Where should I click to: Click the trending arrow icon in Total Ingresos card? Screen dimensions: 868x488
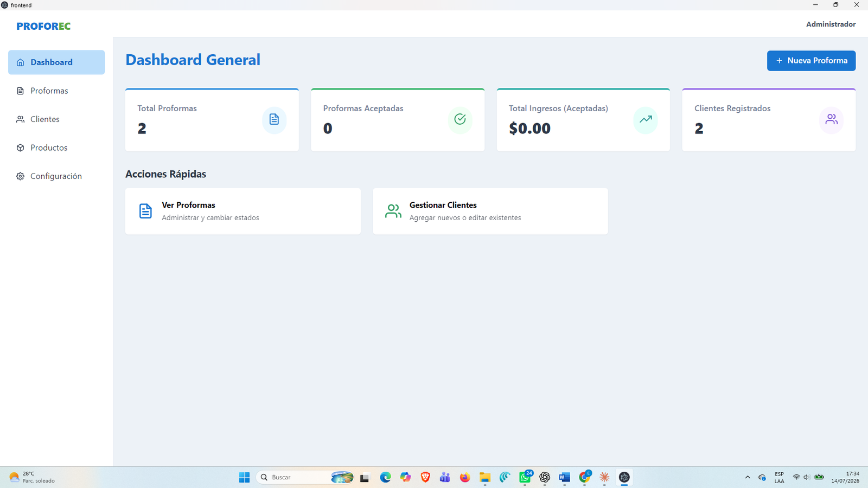[646, 120]
